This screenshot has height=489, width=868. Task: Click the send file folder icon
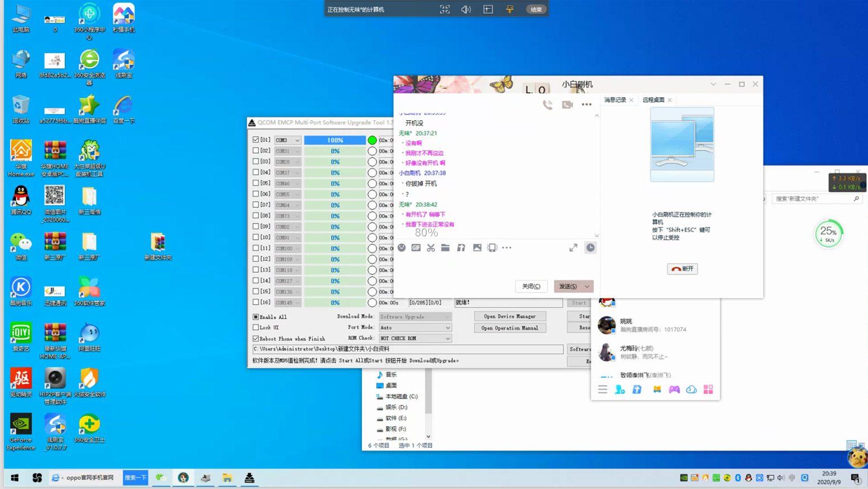click(x=445, y=248)
